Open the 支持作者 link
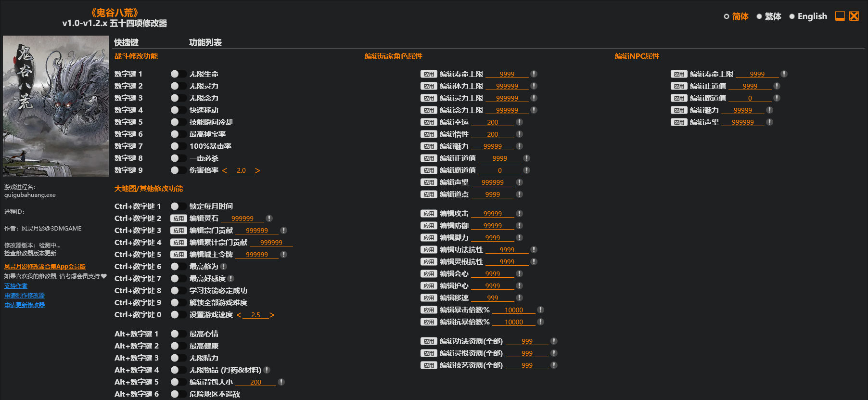Screen dimensions: 868x400 coord(16,286)
